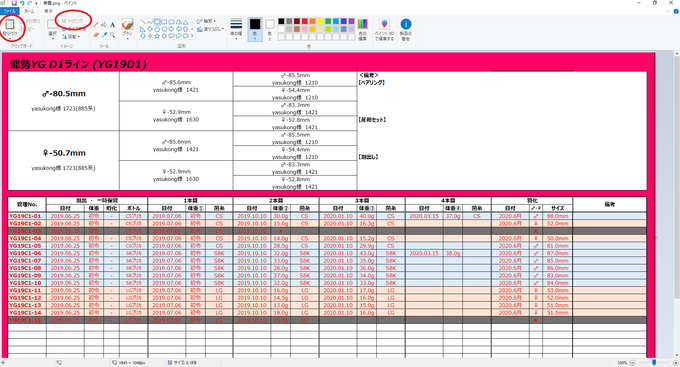Click the scroll down arrow of canvas

click(x=677, y=354)
